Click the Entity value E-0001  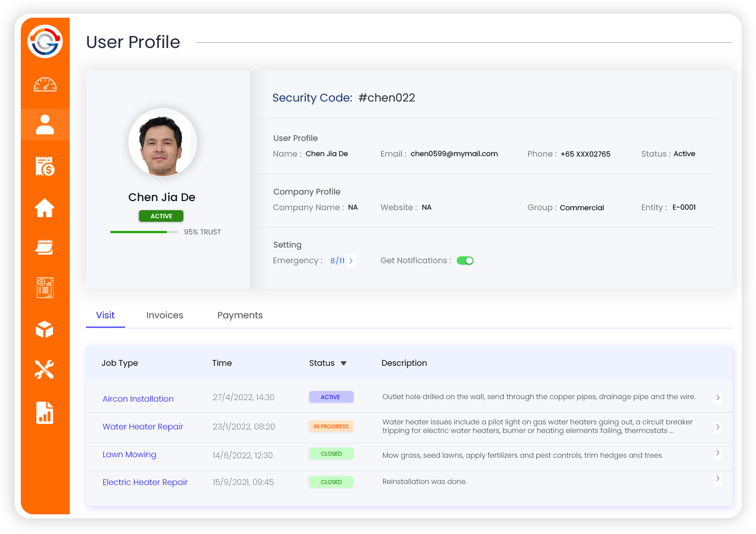(x=684, y=207)
